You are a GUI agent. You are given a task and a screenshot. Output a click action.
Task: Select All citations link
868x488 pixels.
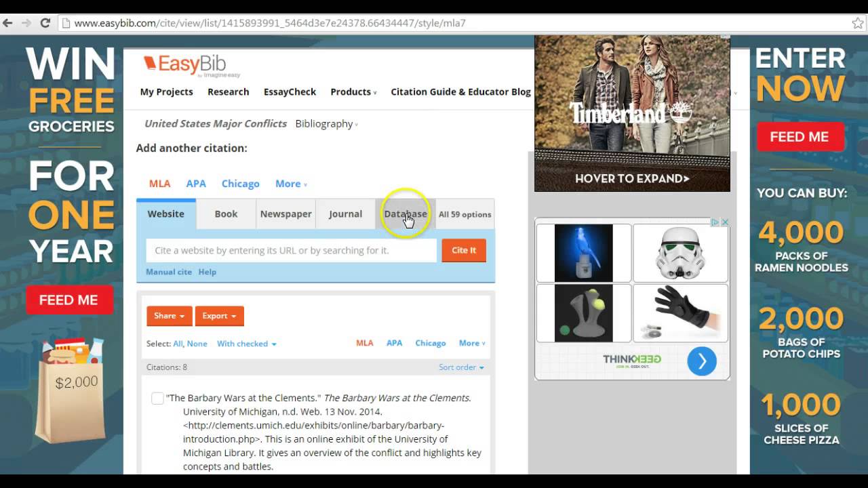tap(178, 344)
